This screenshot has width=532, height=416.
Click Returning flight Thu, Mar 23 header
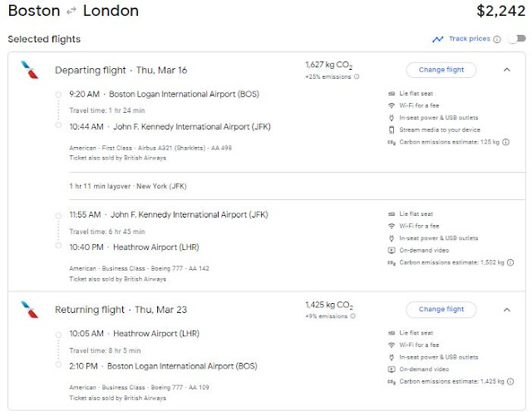[121, 311]
